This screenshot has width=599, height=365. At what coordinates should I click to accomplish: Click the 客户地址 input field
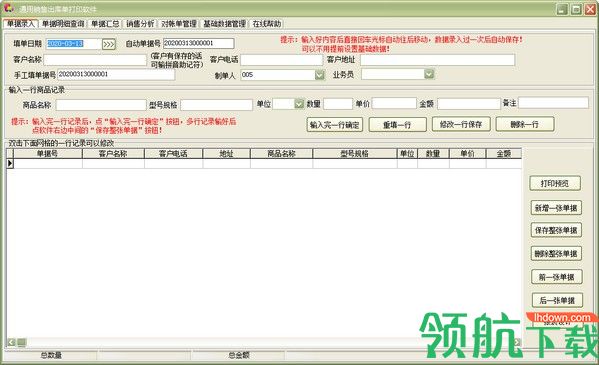[x=437, y=60]
